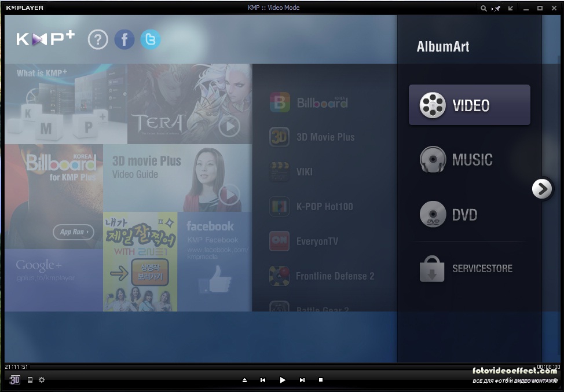Viewport: 564px width, 392px height.
Task: Click App Run button on Billboard tile
Action: coord(74,232)
